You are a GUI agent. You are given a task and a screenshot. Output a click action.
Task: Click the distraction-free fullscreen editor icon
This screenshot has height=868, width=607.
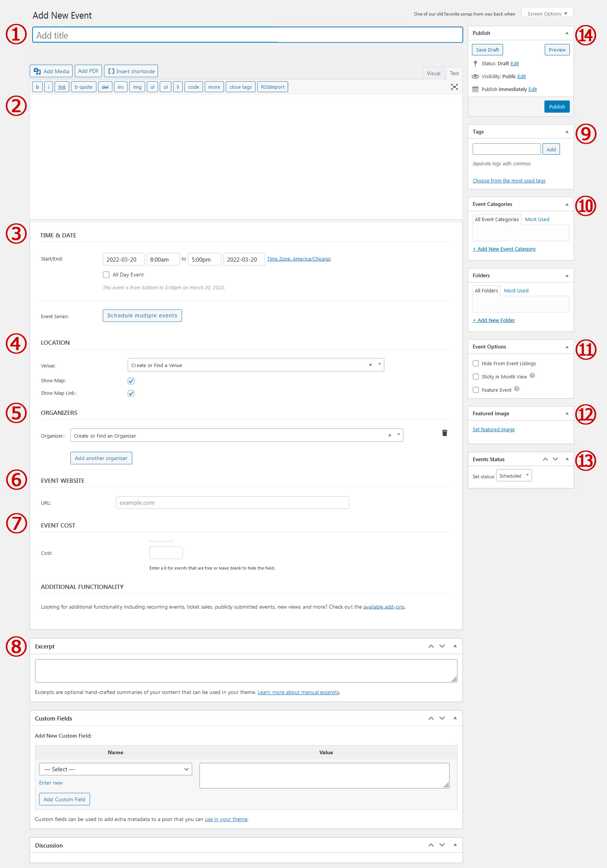(x=454, y=87)
